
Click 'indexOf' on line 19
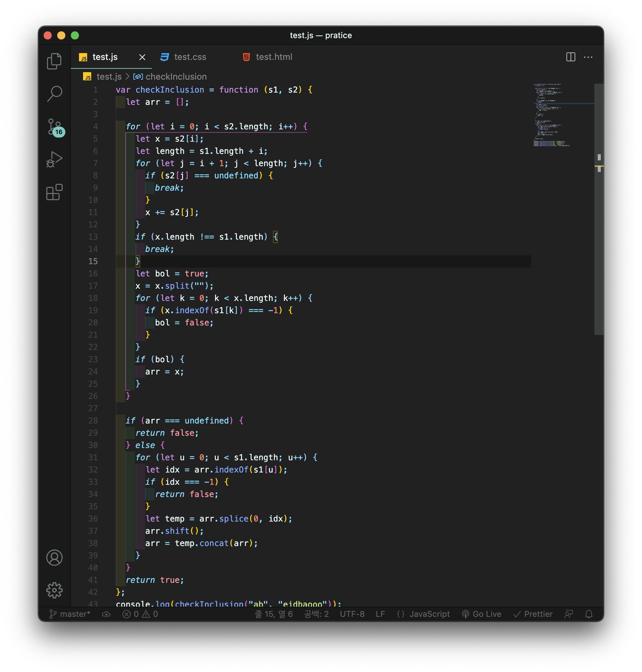pyautogui.click(x=192, y=310)
